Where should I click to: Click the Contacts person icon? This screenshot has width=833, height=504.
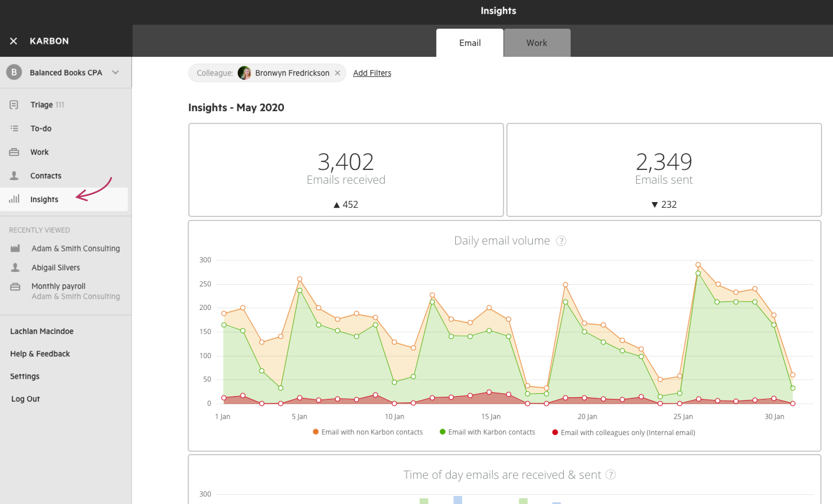pos(14,175)
